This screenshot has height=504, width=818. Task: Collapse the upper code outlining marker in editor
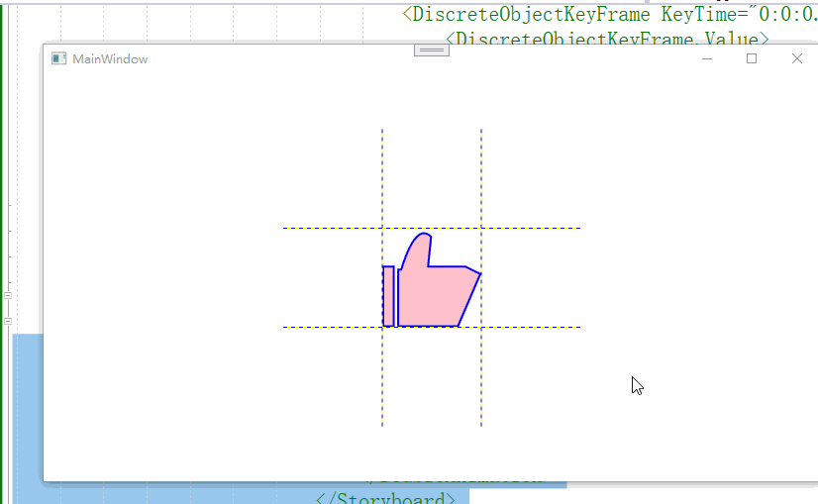coord(8,295)
